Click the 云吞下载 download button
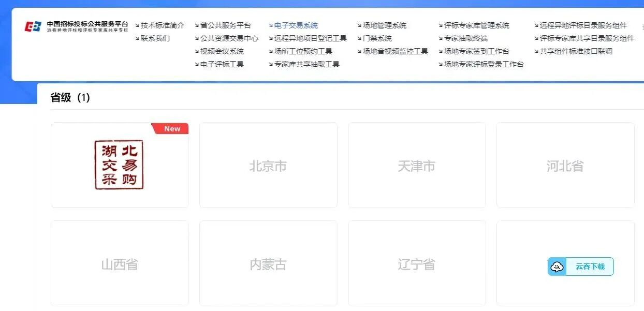Image resolution: width=644 pixels, height=311 pixels. (x=590, y=266)
